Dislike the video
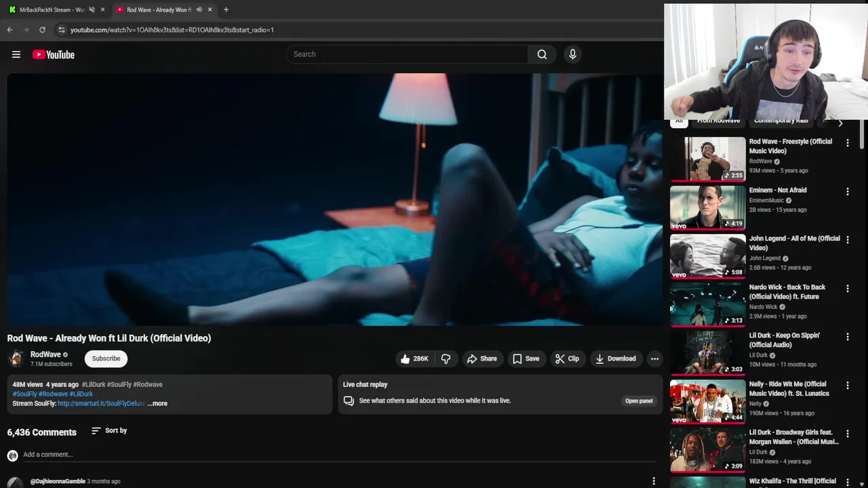868x488 pixels. coord(446,359)
